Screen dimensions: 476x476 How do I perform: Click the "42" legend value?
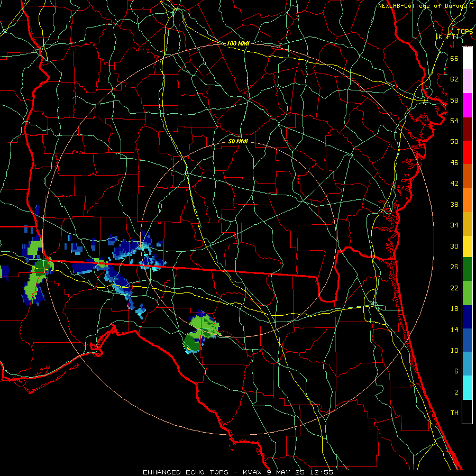coord(454,184)
